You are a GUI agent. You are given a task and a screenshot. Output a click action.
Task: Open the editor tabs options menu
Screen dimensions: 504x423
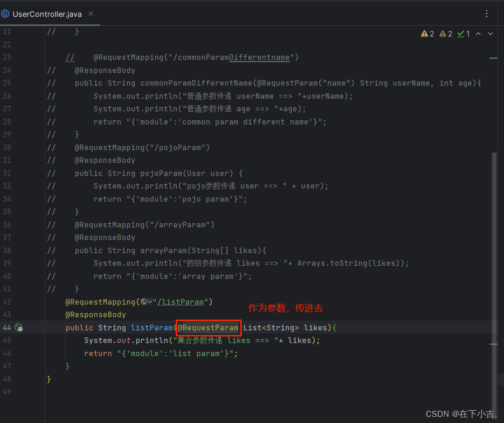click(x=487, y=14)
